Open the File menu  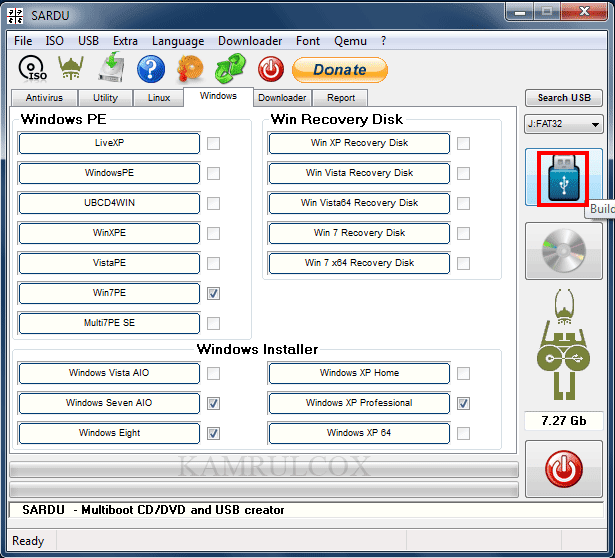pos(23,41)
